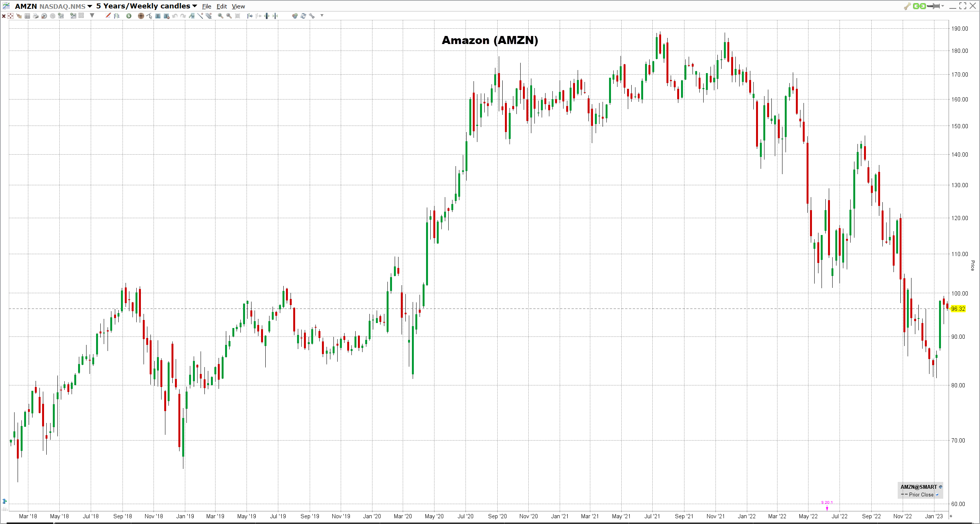This screenshot has height=524, width=980.
Task: Click the red X icon in the chart toolbar
Action: coord(4,16)
